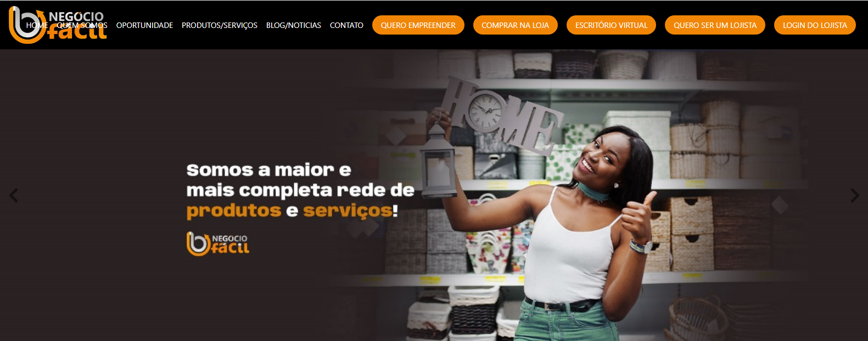The image size is (868, 341).
Task: Open the HOME navigation link
Action: pos(37,25)
